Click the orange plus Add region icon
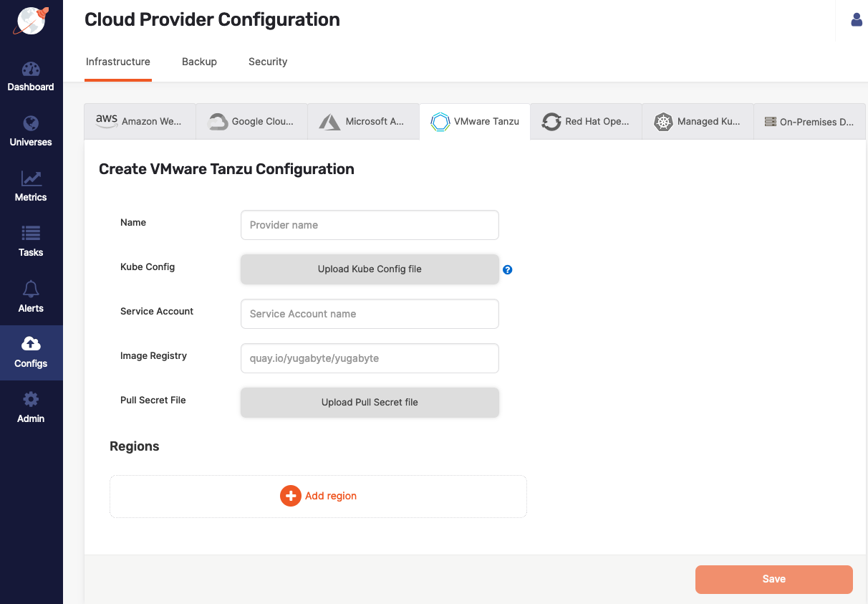The height and width of the screenshot is (604, 868). tap(290, 496)
